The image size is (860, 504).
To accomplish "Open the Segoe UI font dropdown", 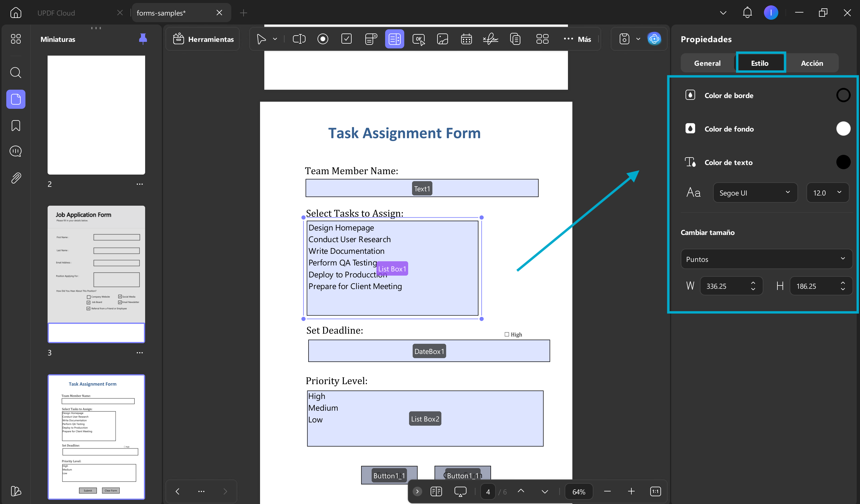I will 755,193.
